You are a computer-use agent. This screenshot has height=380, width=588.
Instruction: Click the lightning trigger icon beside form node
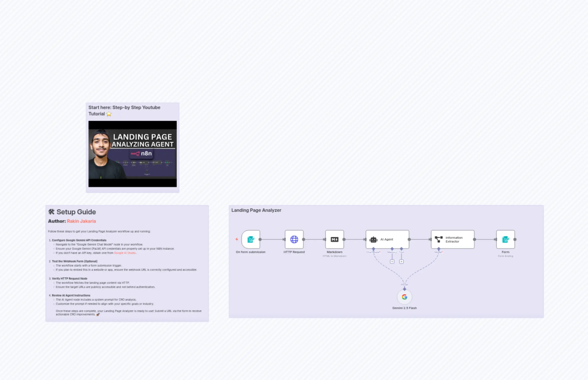(x=237, y=239)
